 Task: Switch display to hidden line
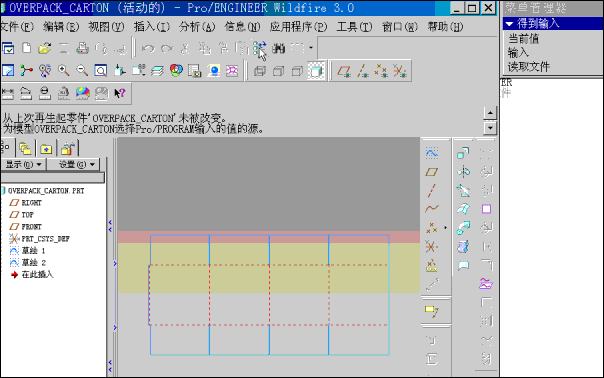point(279,71)
